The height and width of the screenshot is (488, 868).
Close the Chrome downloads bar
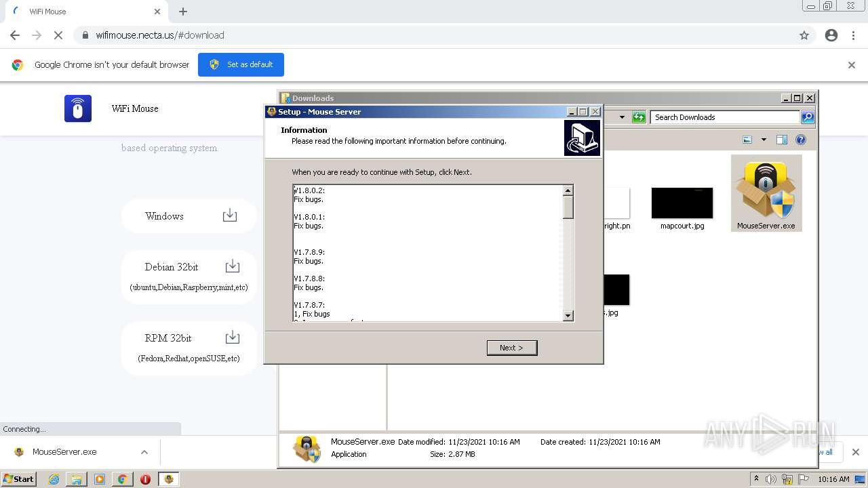(x=855, y=452)
